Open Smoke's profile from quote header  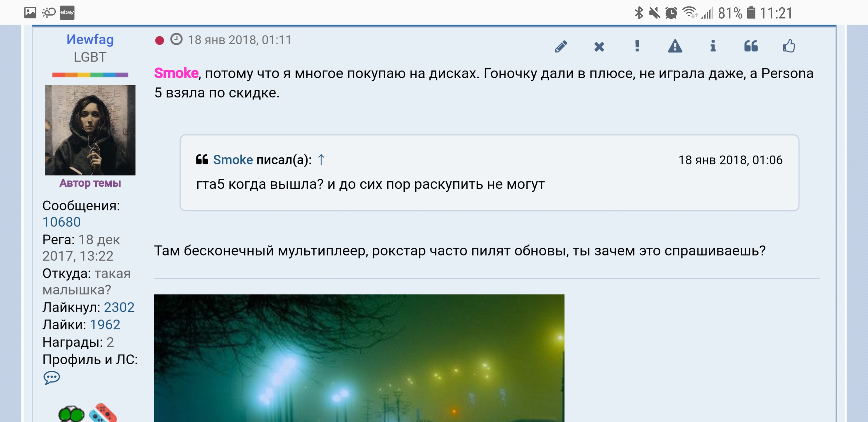click(233, 160)
